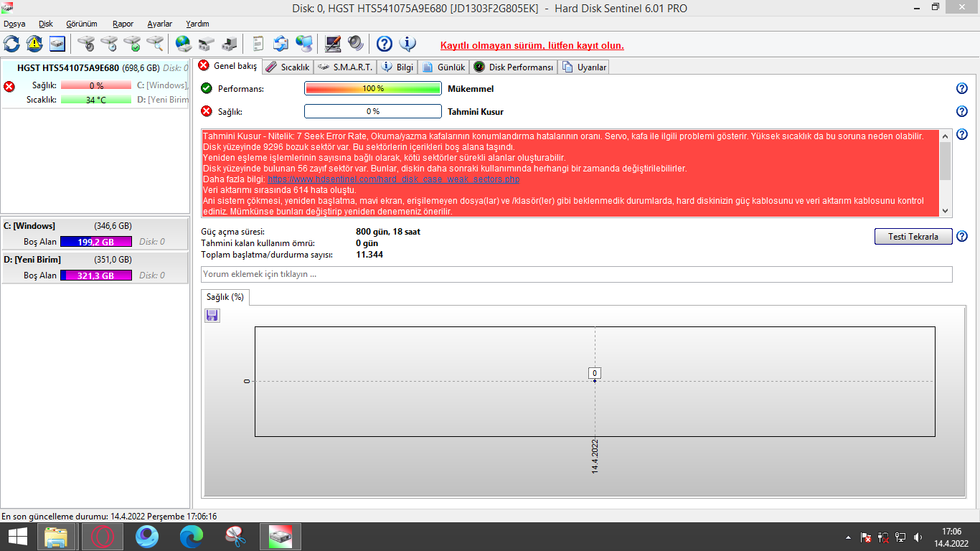Switch to the Sıcaklık tab

288,67
